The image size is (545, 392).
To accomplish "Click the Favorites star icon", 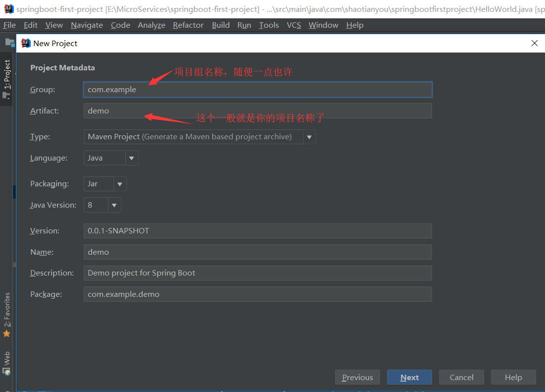I will pos(6,334).
